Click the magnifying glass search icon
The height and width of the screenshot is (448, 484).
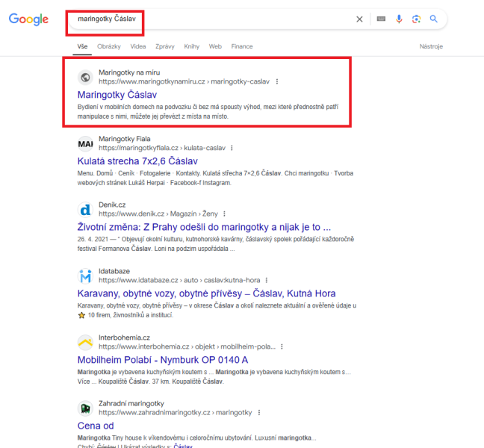[x=434, y=19]
